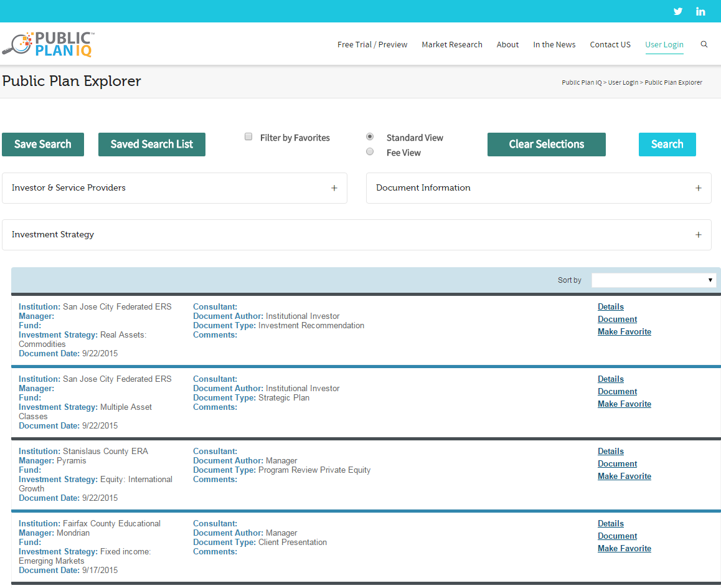The width and height of the screenshot is (721, 588).
Task: Click the 'Sort by' label
Action: [x=569, y=280]
